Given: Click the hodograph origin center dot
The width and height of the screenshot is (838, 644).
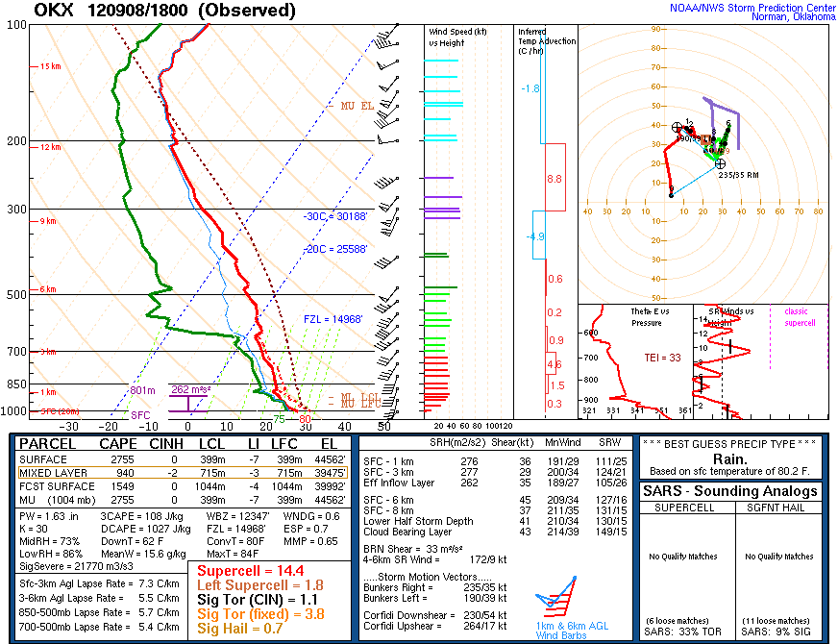Looking at the screenshot, I should point(671,195).
